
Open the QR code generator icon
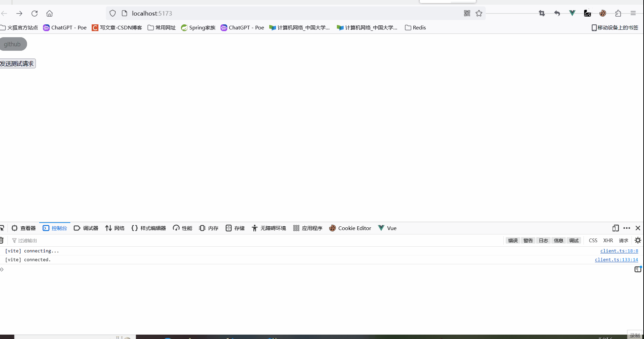tap(467, 14)
